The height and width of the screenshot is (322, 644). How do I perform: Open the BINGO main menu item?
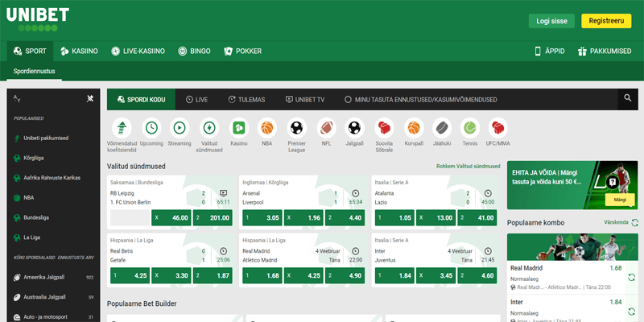coord(194,52)
